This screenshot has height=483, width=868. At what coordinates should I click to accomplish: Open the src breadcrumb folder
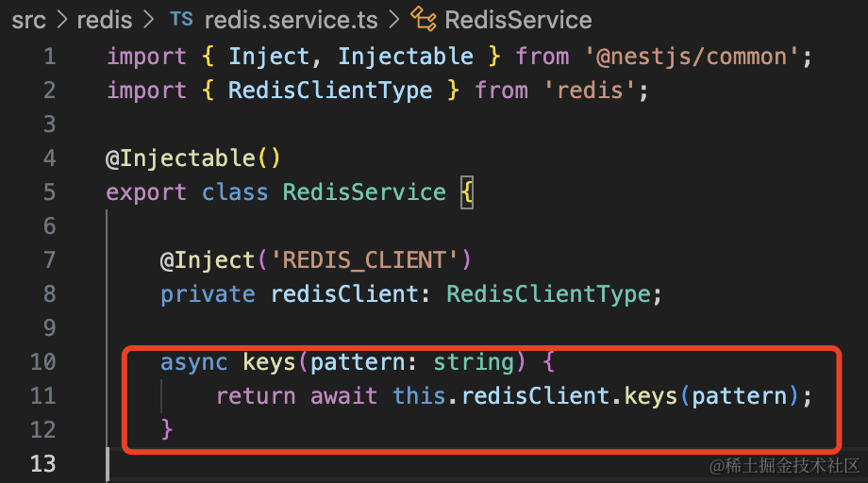(28, 20)
